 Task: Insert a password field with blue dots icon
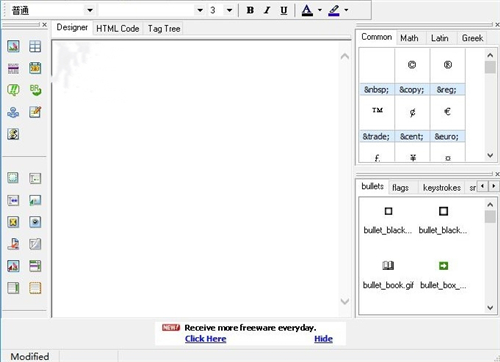coord(13,200)
